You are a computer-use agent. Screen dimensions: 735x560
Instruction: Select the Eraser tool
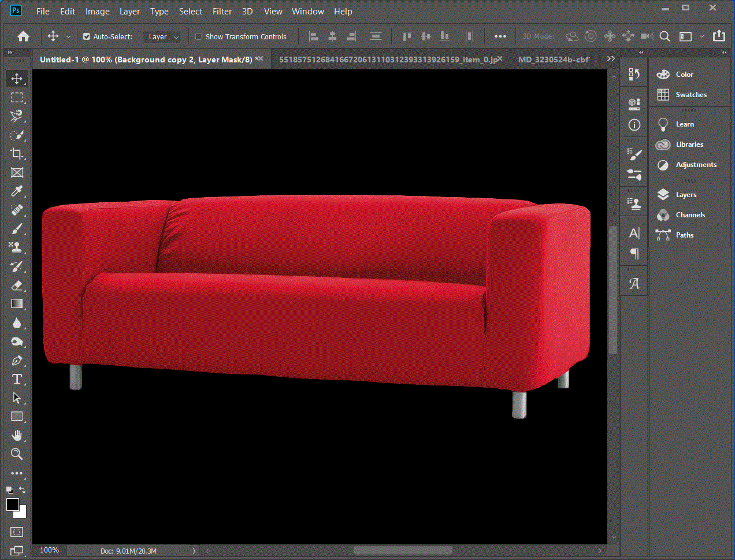point(17,285)
